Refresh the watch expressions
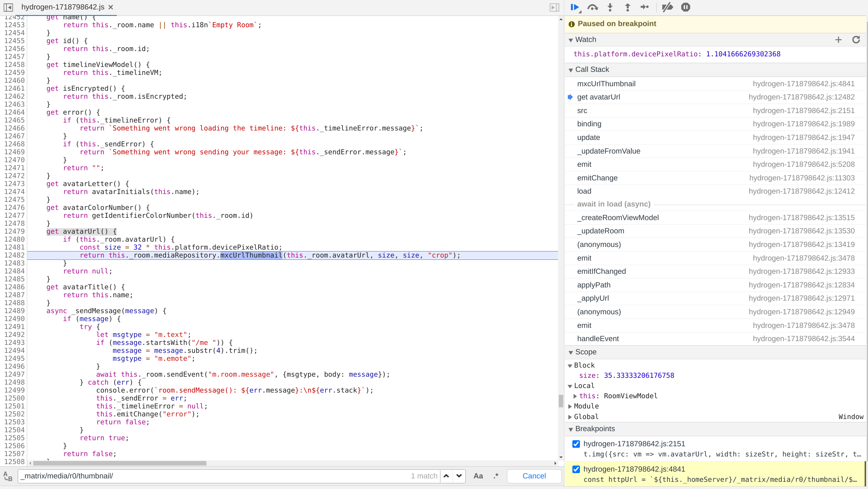868x489 pixels. (x=856, y=40)
